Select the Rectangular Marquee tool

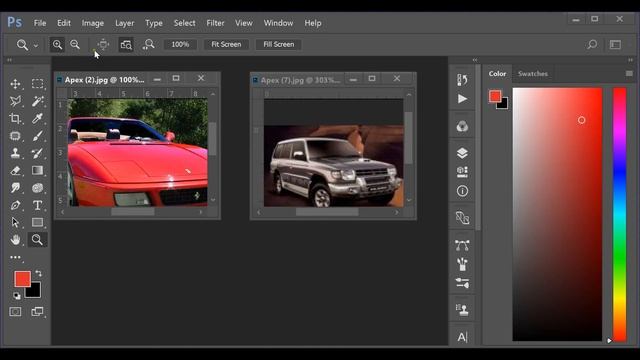(x=38, y=84)
